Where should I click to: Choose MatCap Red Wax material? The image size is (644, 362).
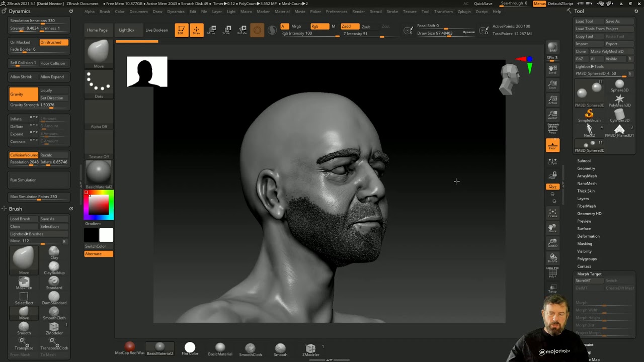click(x=129, y=348)
